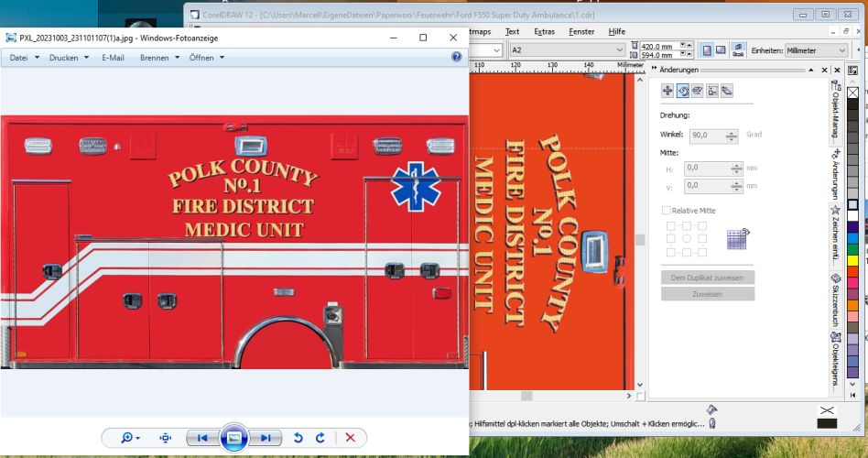Rotate the photo clockwise
Screen dimensions: 868x458
pyautogui.click(x=320, y=438)
